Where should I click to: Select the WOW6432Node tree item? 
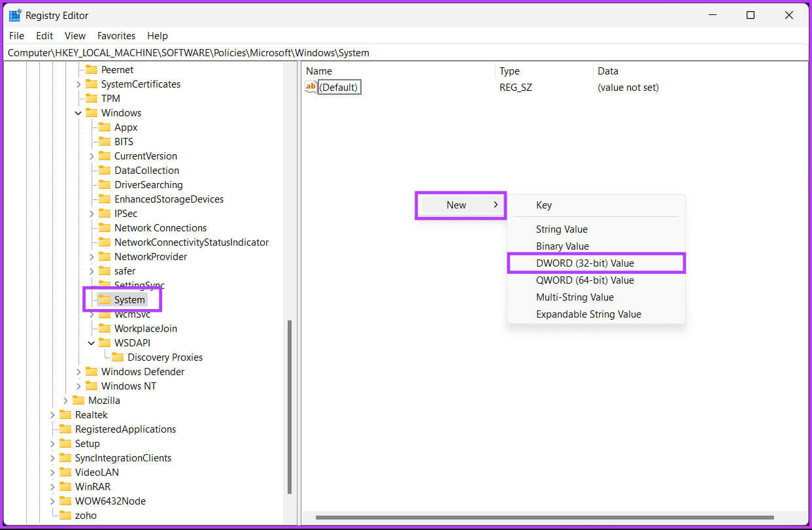[110, 501]
